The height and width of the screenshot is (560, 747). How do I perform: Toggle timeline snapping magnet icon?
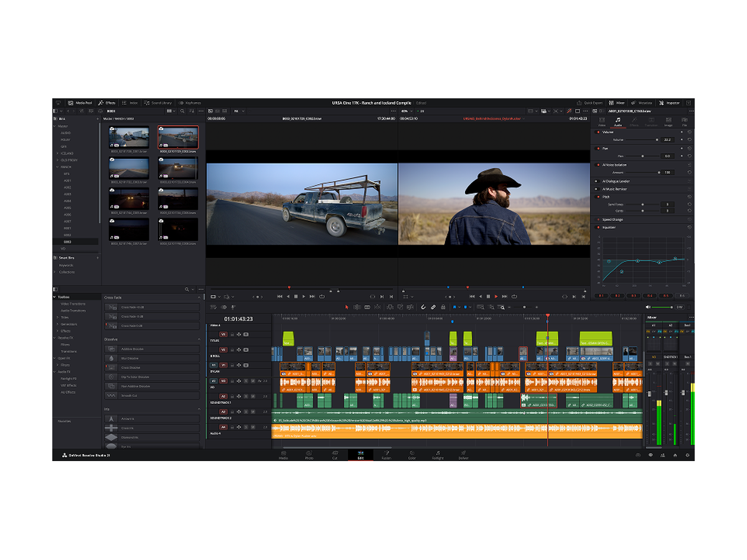[x=423, y=307]
